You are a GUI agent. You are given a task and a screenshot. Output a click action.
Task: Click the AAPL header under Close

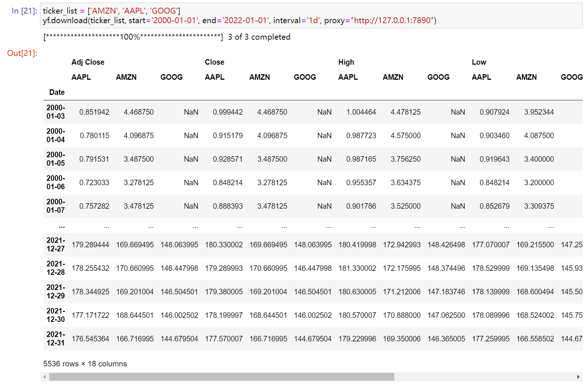coord(215,77)
